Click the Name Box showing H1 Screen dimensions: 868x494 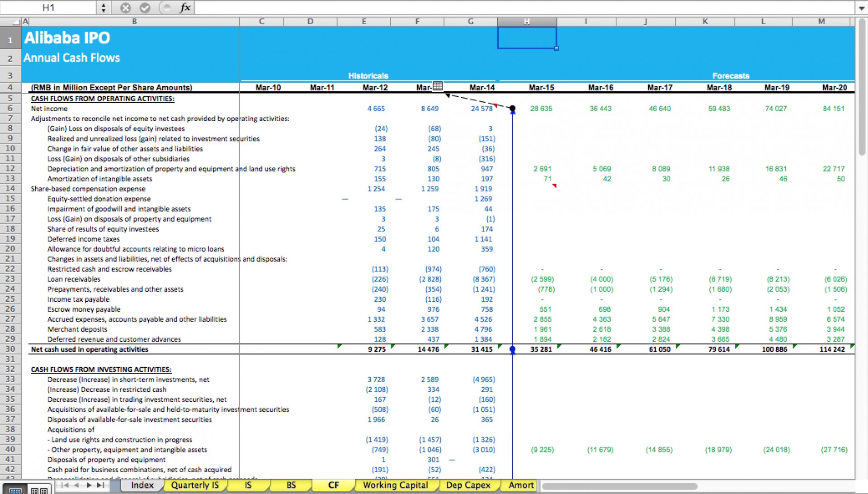click(x=48, y=8)
